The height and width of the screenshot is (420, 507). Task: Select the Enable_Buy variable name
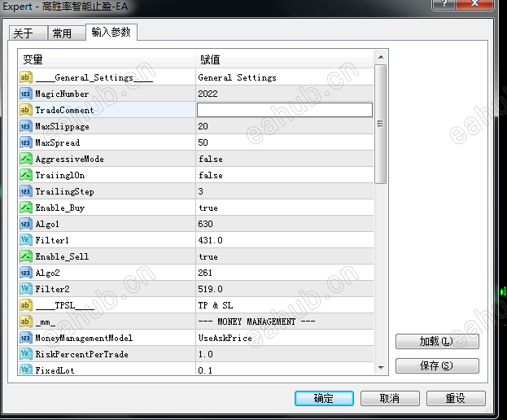point(60,208)
